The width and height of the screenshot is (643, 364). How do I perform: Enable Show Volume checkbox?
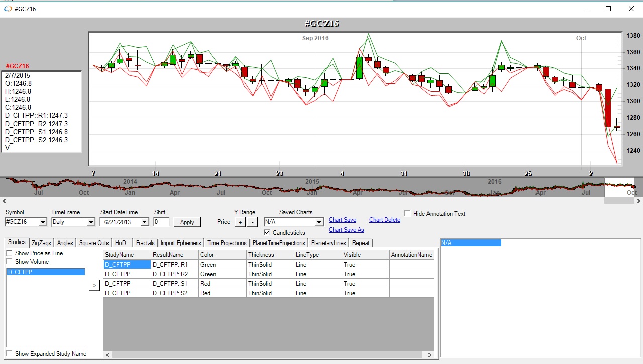coord(9,261)
